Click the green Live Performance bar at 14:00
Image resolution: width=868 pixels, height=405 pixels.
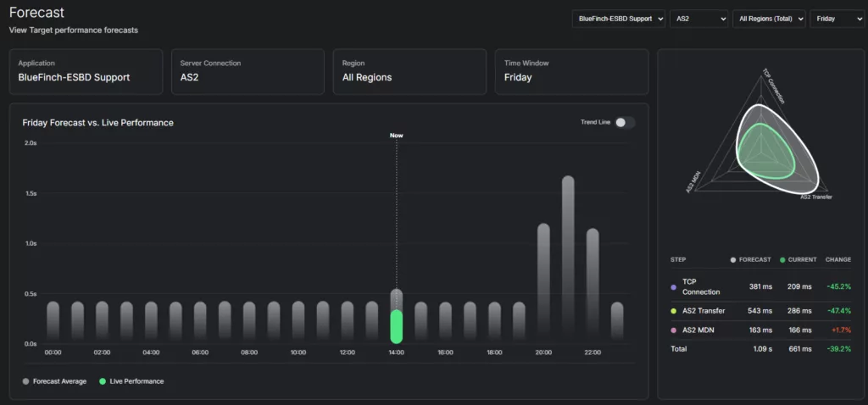[x=396, y=326]
